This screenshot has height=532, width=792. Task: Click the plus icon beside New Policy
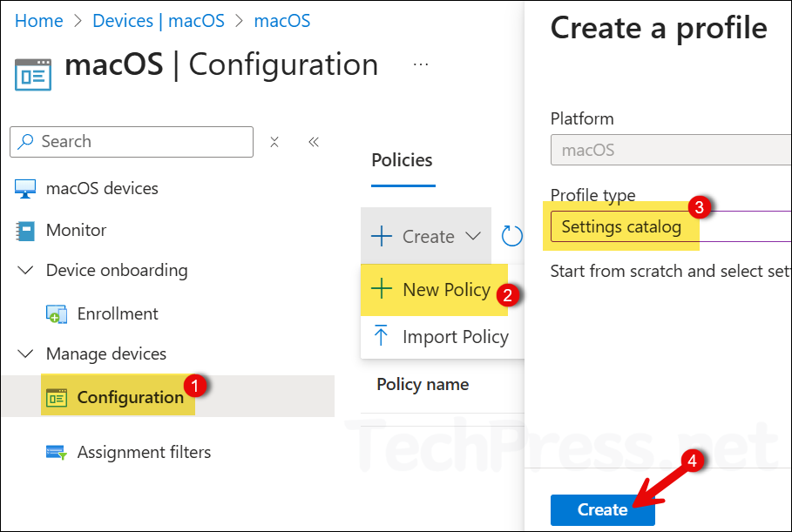tap(382, 290)
